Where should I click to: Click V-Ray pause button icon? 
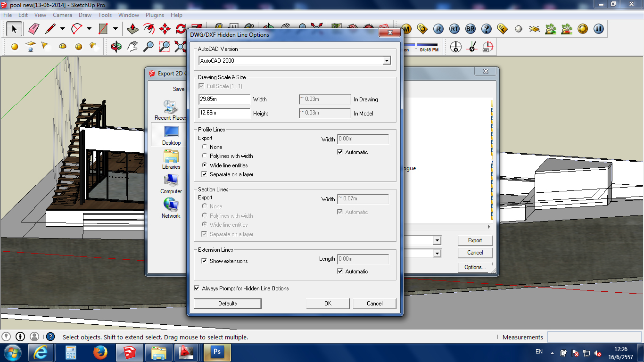point(599,29)
